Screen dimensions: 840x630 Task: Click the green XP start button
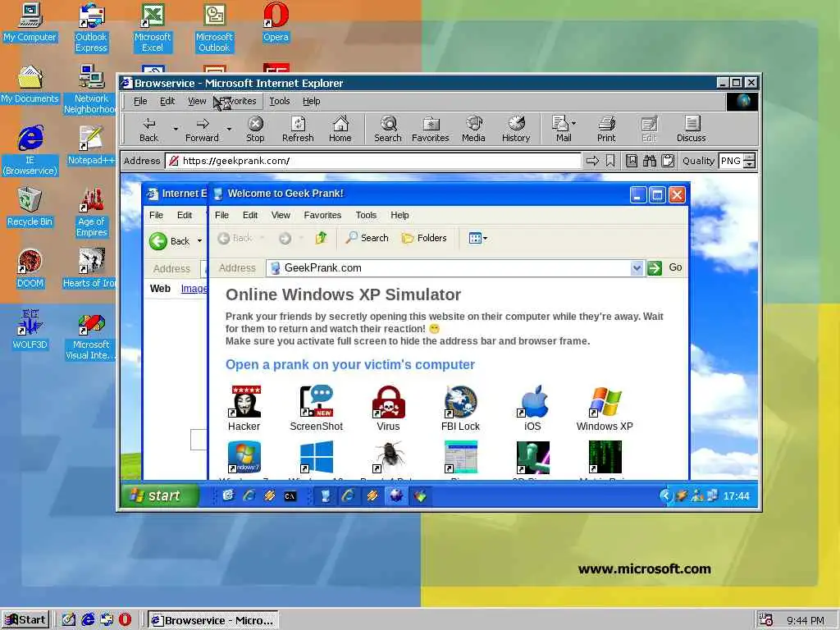[160, 495]
